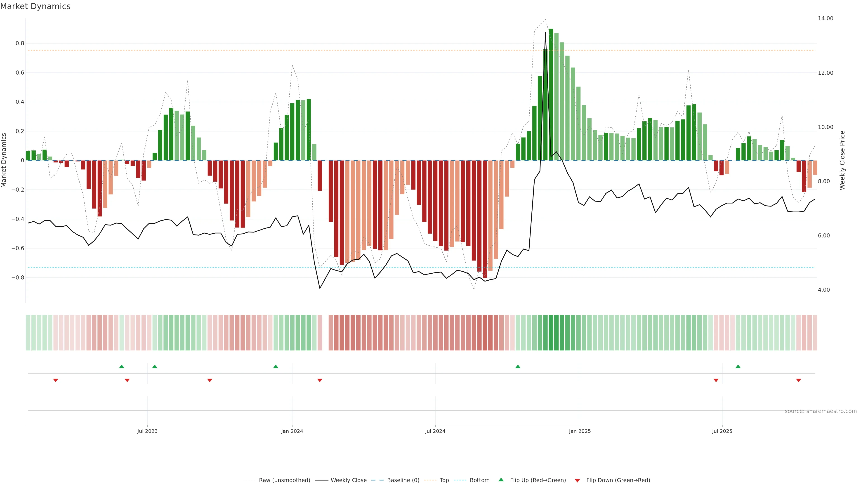Click the Flip Up triangle in the legend

click(501, 480)
